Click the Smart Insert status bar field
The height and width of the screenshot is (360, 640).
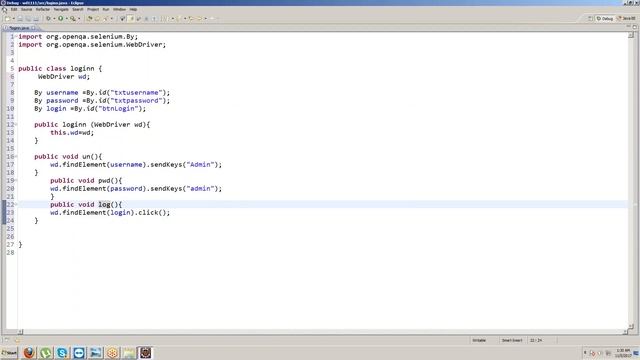(512, 340)
